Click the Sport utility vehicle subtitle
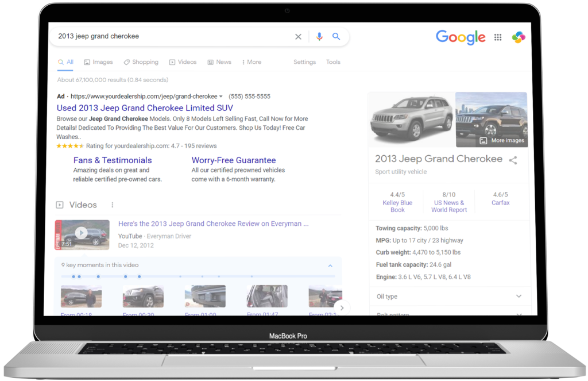588x381 pixels. (x=401, y=172)
